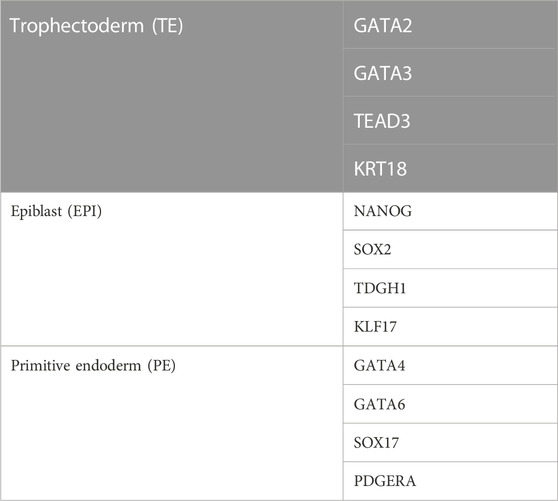
Task: Click the (EPI) abbreviation text
Action: [85, 211]
